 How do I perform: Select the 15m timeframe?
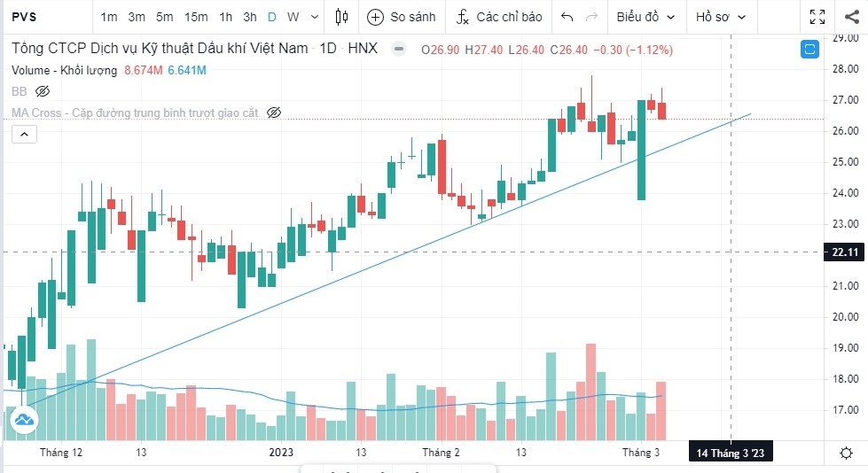196,17
